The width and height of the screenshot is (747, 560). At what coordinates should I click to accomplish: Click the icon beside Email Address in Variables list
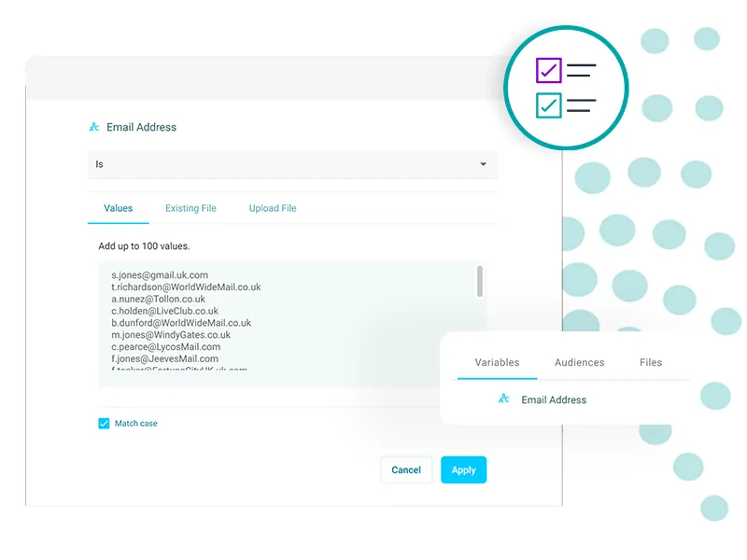(x=504, y=399)
